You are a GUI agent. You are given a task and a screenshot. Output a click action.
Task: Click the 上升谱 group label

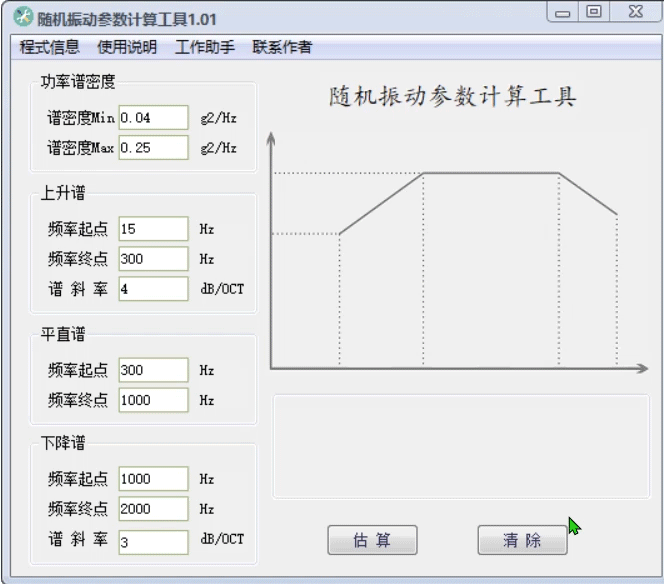click(63, 193)
